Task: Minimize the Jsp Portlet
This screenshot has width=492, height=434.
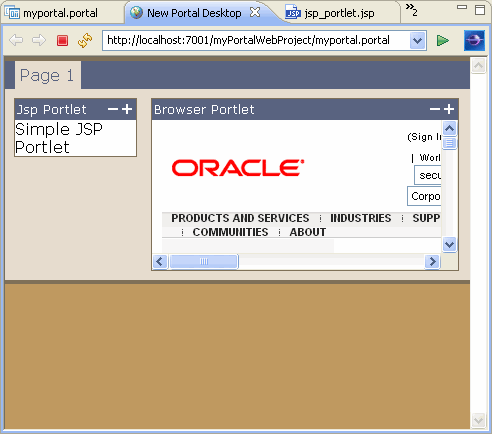Action: [113, 109]
